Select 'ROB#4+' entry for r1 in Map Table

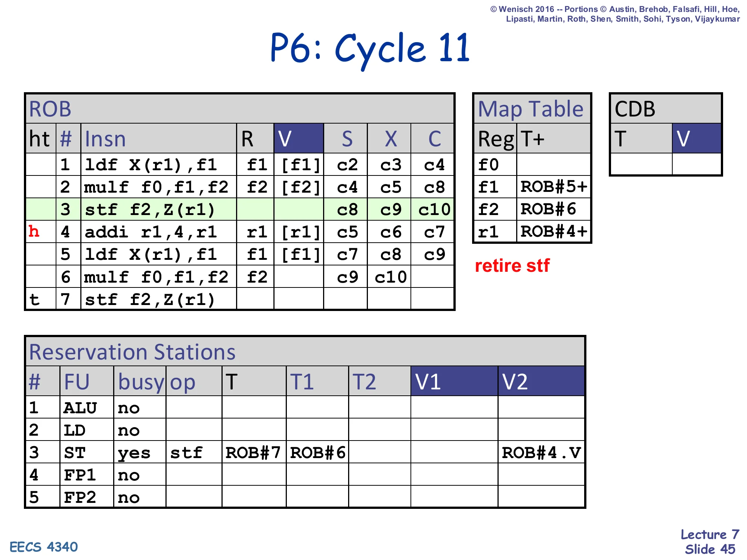[554, 231]
